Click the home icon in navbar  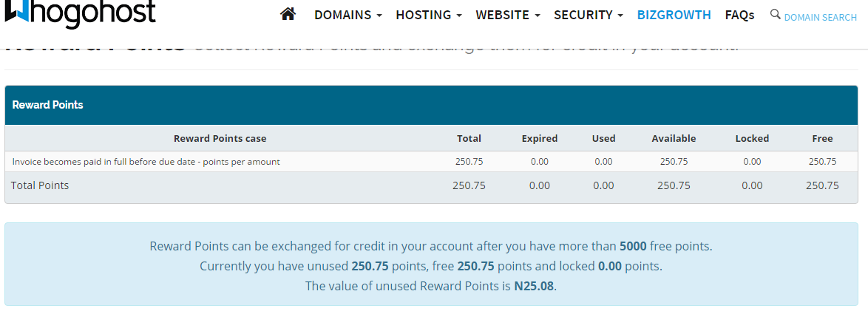click(x=288, y=14)
